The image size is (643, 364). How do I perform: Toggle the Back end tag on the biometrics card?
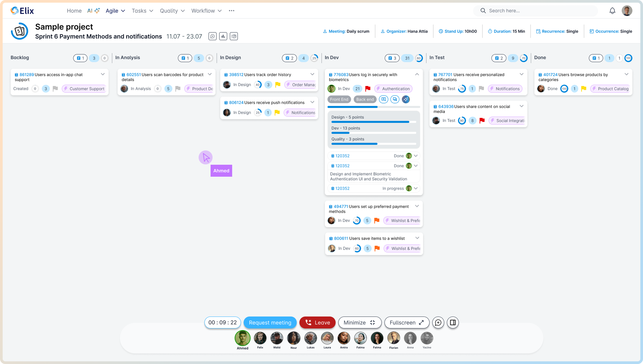tap(365, 99)
